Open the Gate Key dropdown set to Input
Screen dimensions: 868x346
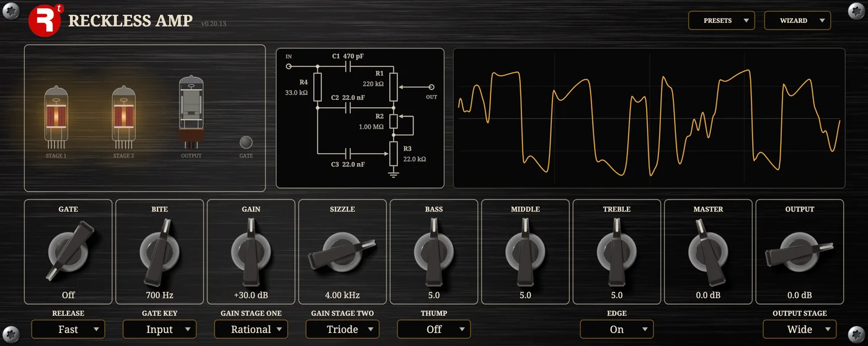click(x=159, y=329)
